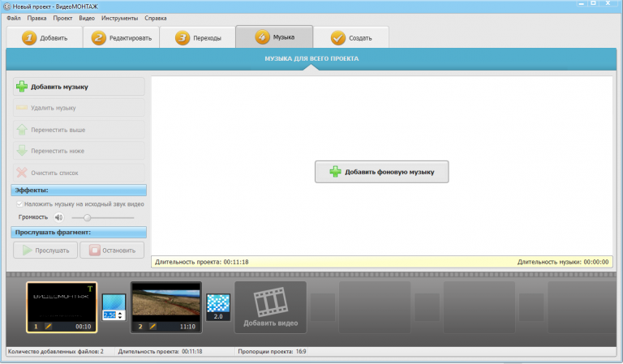Image resolution: width=623 pixels, height=364 pixels.
Task: Open the Правка menu
Action: 37,19
